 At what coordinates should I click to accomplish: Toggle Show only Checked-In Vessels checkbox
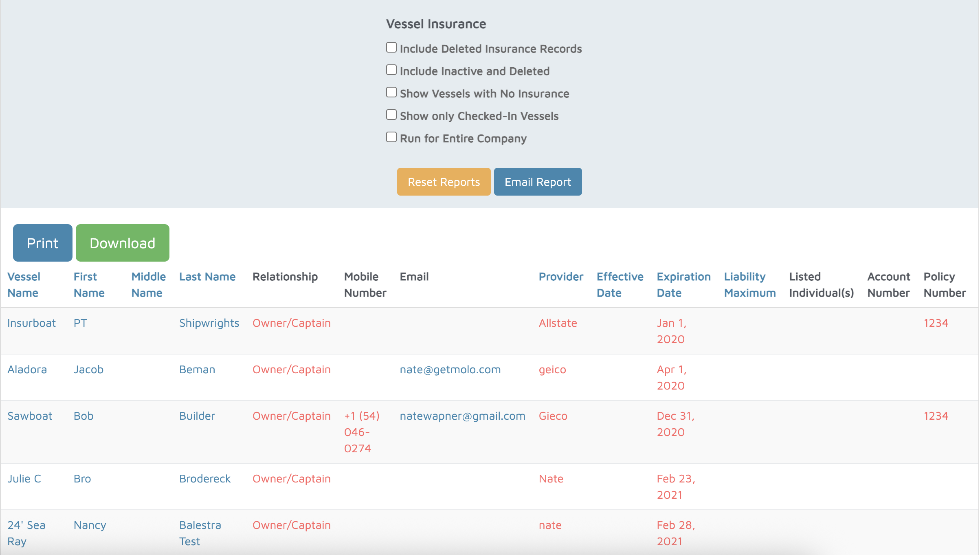391,115
